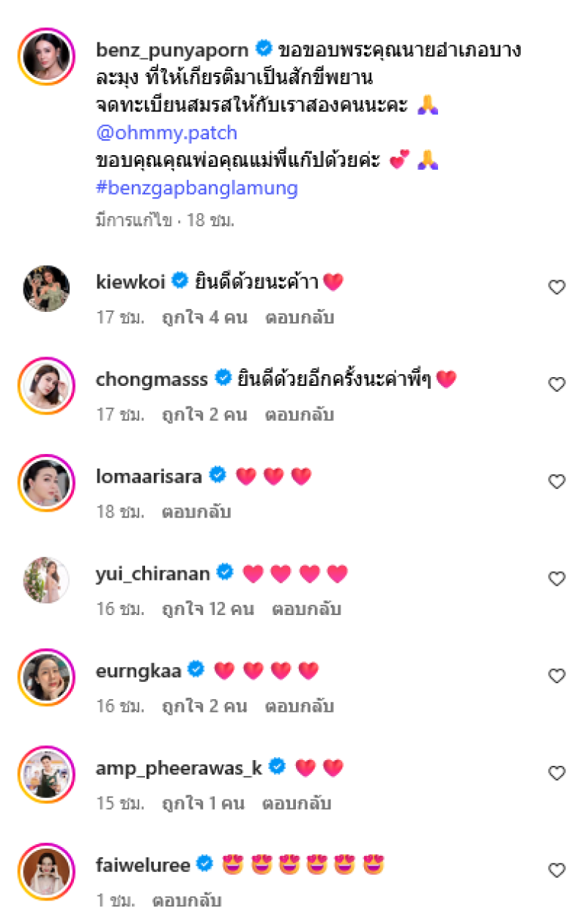The image size is (586, 924).
Task: Like yui_chiranan's comment
Action: pyautogui.click(x=557, y=579)
